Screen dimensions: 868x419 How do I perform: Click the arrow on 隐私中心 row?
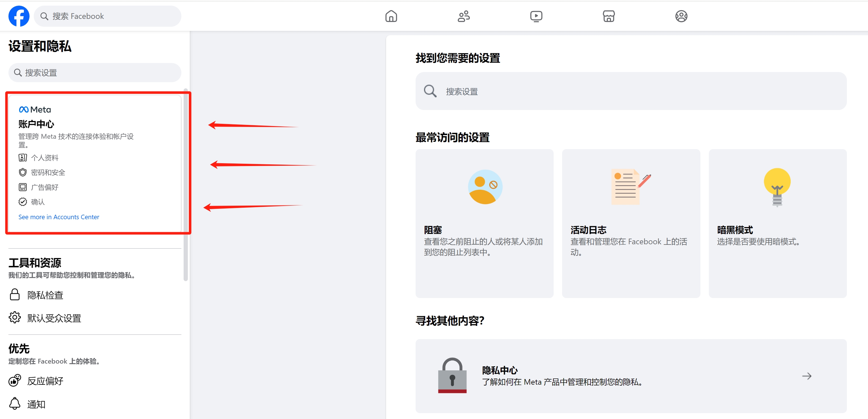(x=807, y=376)
